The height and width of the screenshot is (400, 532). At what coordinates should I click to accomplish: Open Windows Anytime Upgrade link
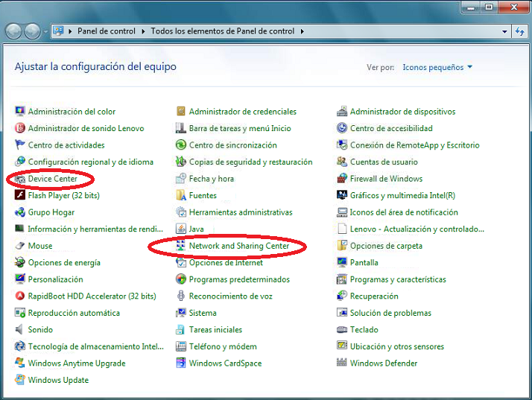click(77, 363)
